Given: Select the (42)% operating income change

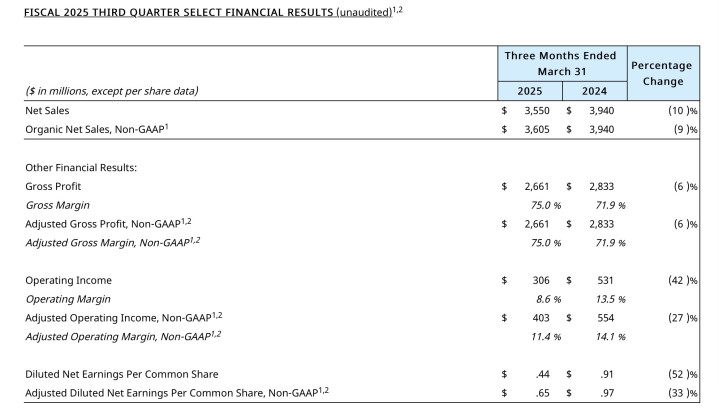Looking at the screenshot, I should click(683, 280).
